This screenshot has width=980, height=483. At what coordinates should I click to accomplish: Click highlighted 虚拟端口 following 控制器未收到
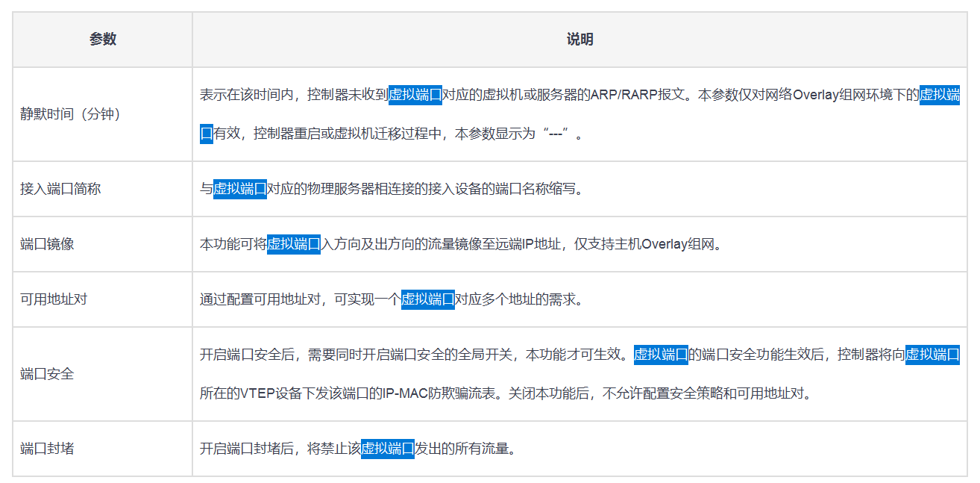[415, 95]
